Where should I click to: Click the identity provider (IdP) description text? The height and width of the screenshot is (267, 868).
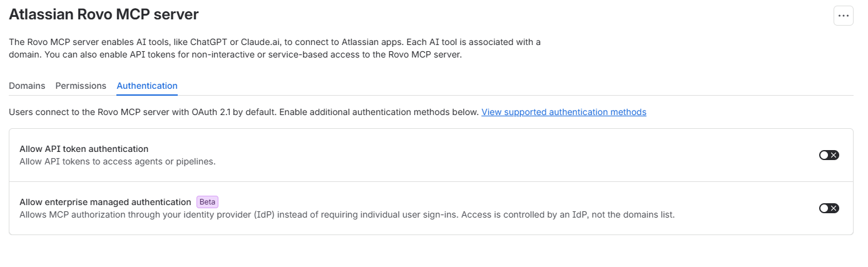[x=347, y=214]
